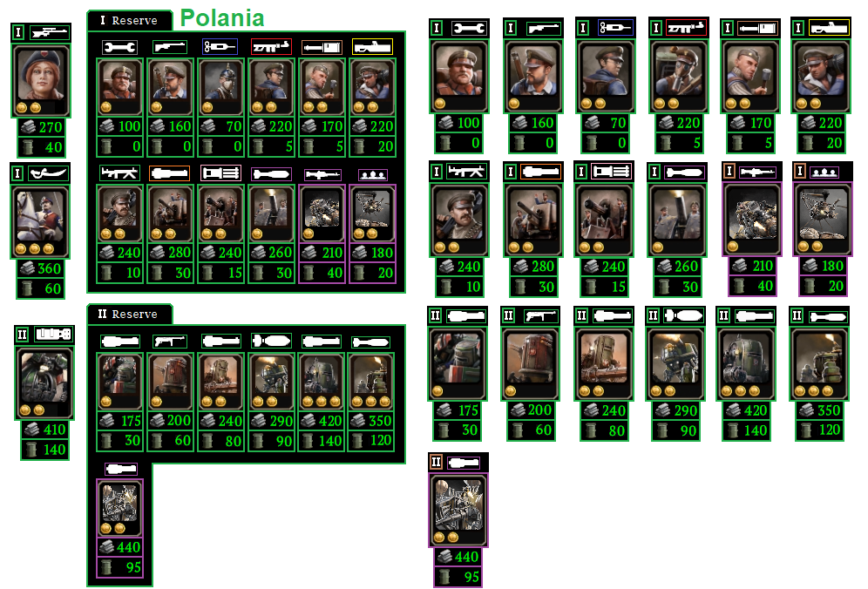
Task: Select the cavalry hero on white horse portrait
Action: click(40, 221)
